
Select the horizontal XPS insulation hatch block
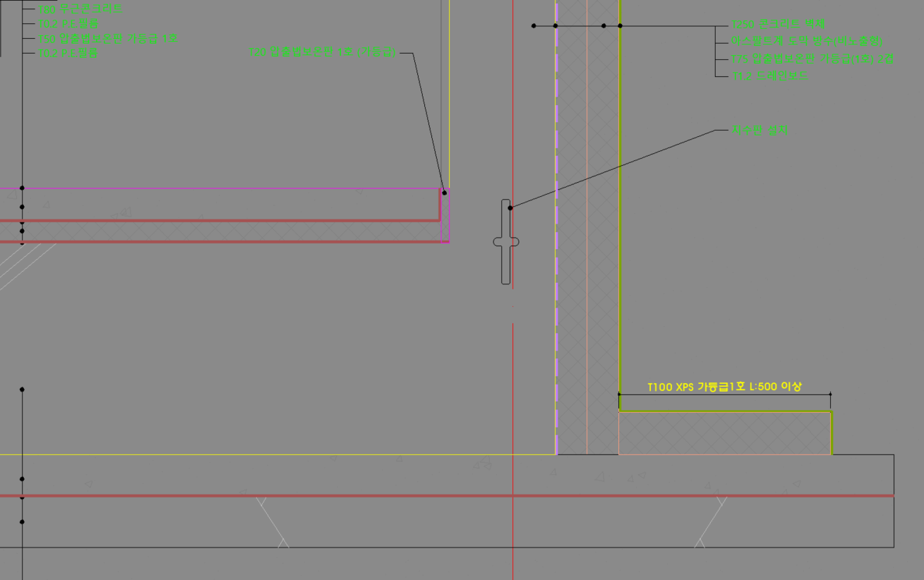click(724, 433)
